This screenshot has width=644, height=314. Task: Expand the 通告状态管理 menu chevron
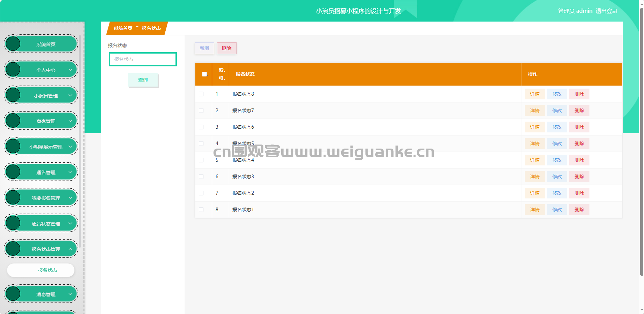coord(70,223)
